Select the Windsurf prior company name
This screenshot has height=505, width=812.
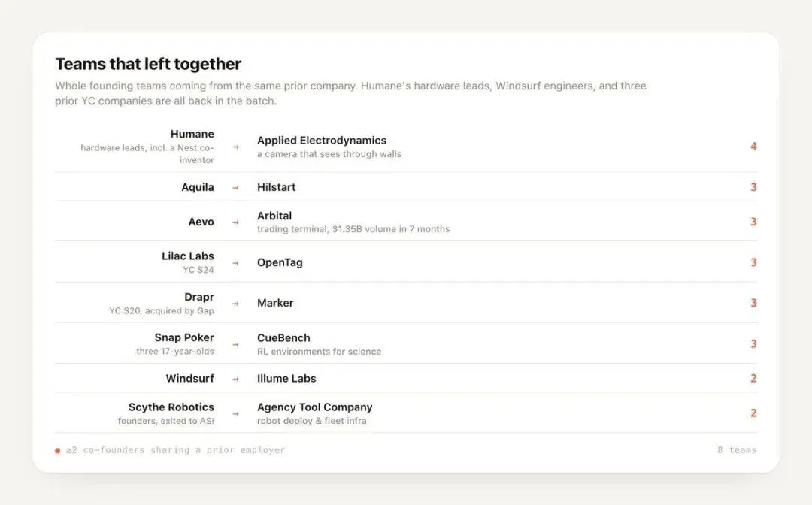189,379
